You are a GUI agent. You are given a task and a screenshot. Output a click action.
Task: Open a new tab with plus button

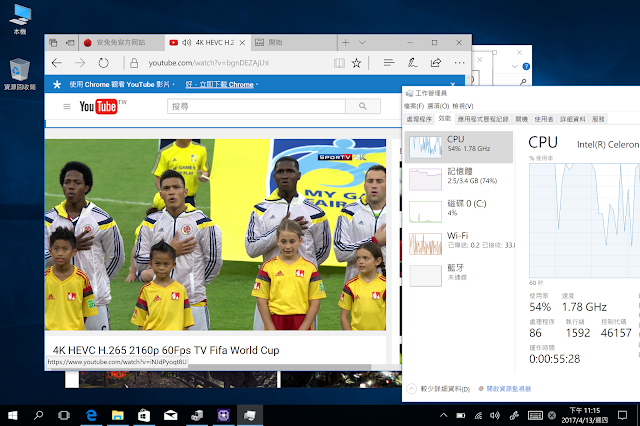pyautogui.click(x=345, y=42)
